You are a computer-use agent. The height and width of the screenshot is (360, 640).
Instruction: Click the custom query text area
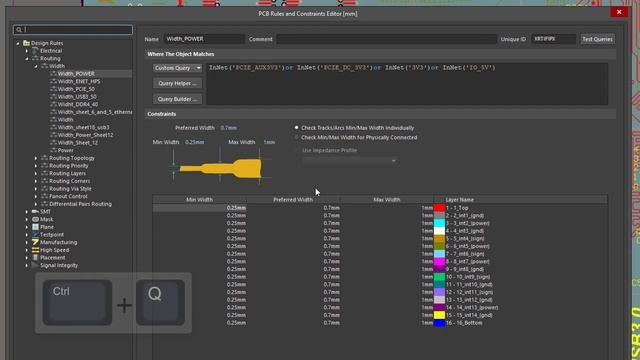click(407, 84)
